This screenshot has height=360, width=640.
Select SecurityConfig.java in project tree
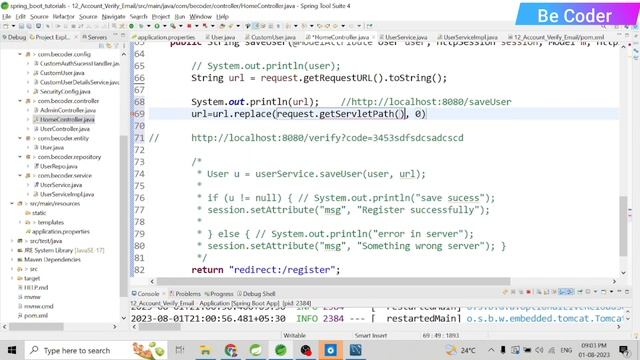click(x=62, y=91)
